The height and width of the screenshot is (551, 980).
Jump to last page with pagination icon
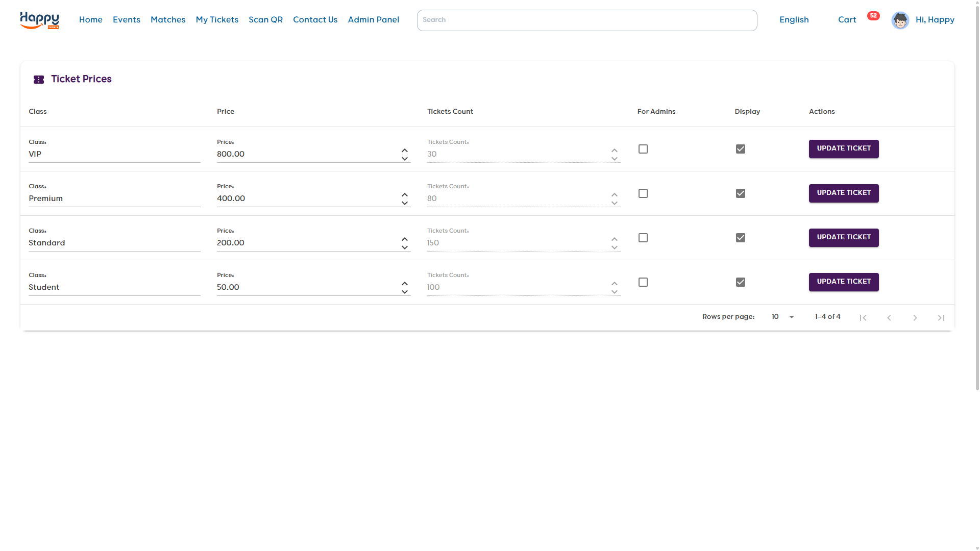point(941,317)
